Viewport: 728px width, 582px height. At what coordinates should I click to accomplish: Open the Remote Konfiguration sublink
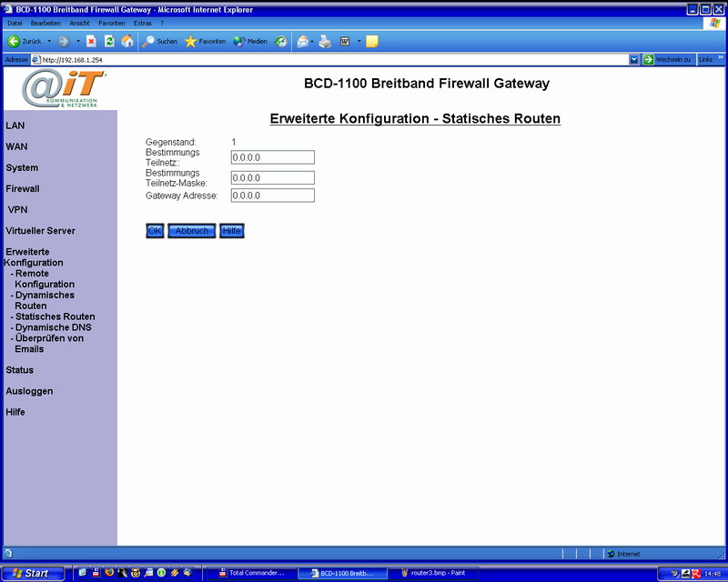pyautogui.click(x=43, y=279)
